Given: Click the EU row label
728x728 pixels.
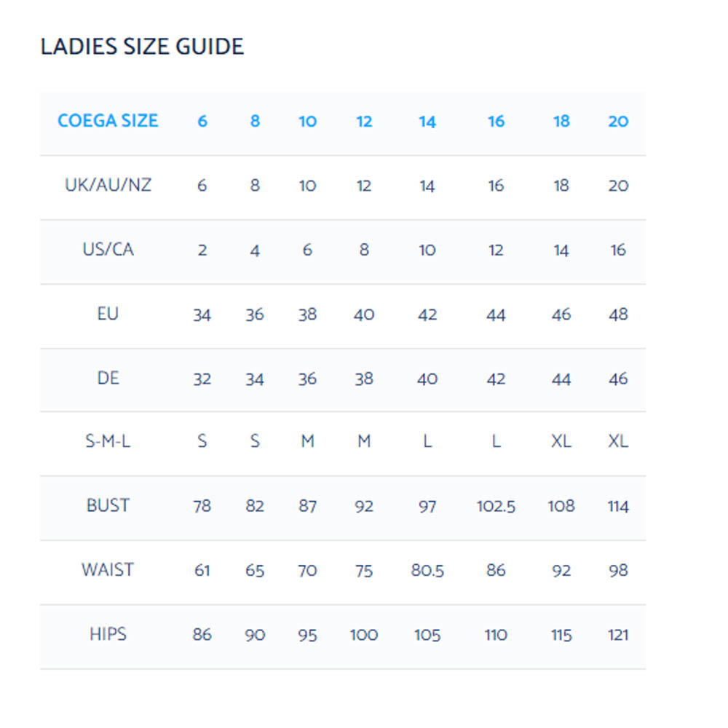Looking at the screenshot, I should coord(108,314).
